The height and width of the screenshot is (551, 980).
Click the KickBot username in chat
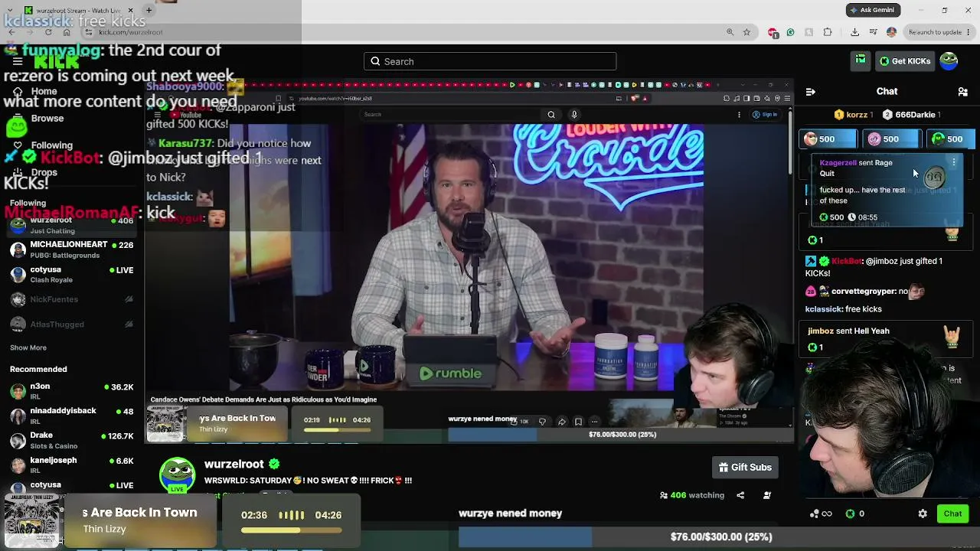tap(847, 261)
